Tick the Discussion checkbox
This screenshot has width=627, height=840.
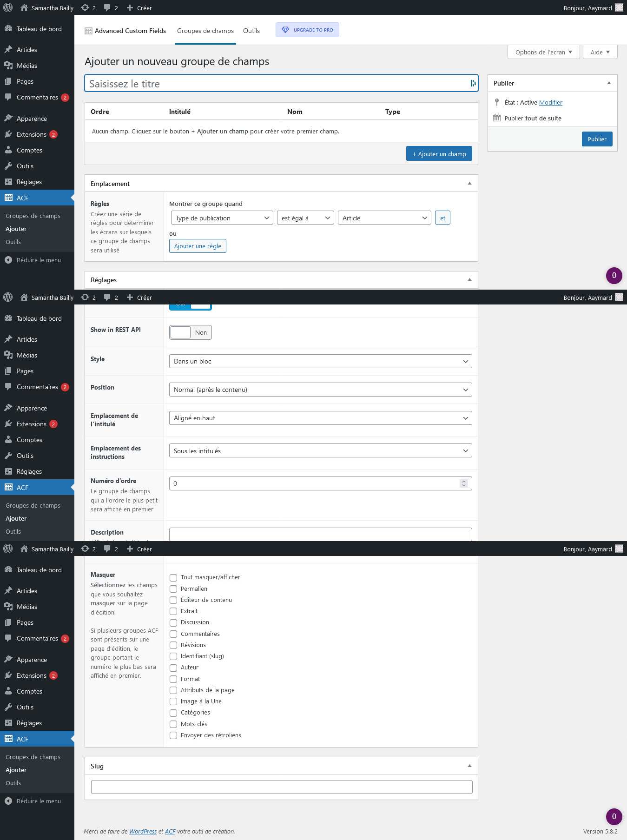[x=173, y=623]
